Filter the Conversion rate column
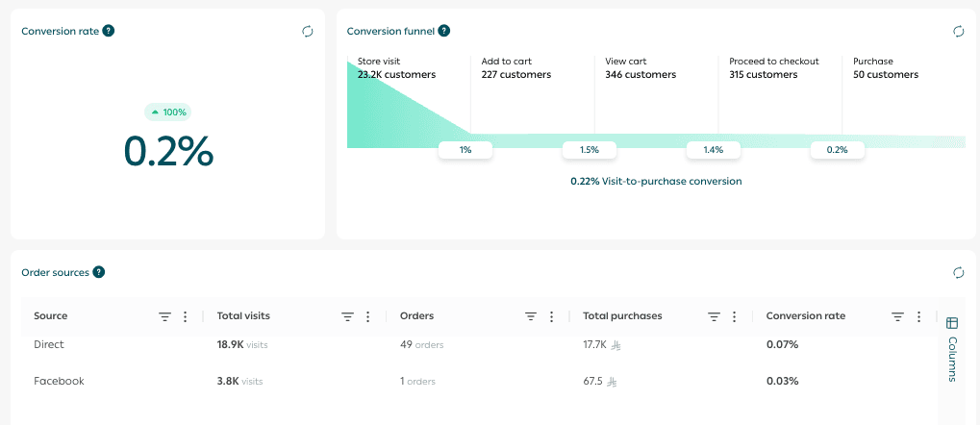 (x=896, y=316)
